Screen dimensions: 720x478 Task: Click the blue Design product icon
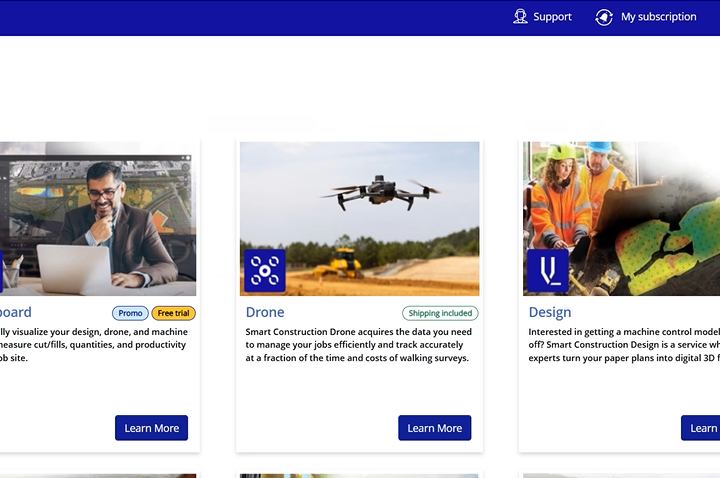click(548, 270)
